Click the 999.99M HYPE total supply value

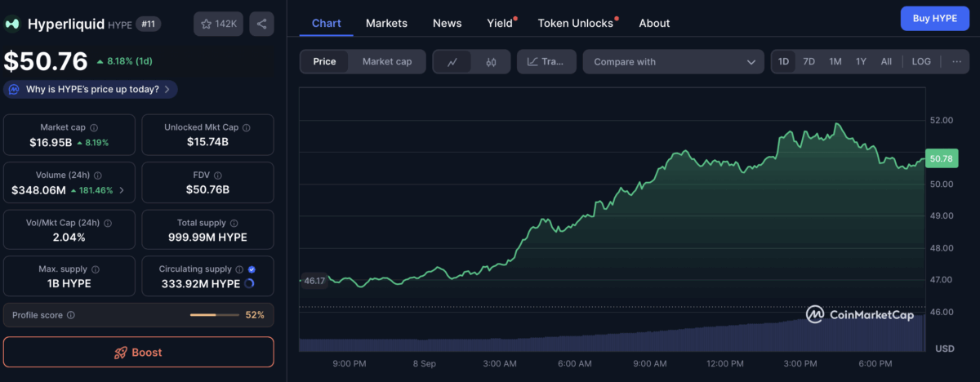coord(207,238)
